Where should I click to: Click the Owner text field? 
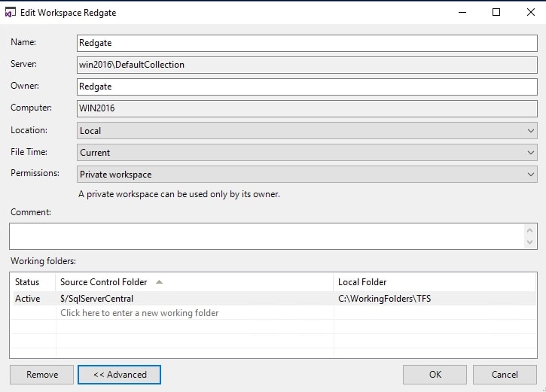coord(307,87)
